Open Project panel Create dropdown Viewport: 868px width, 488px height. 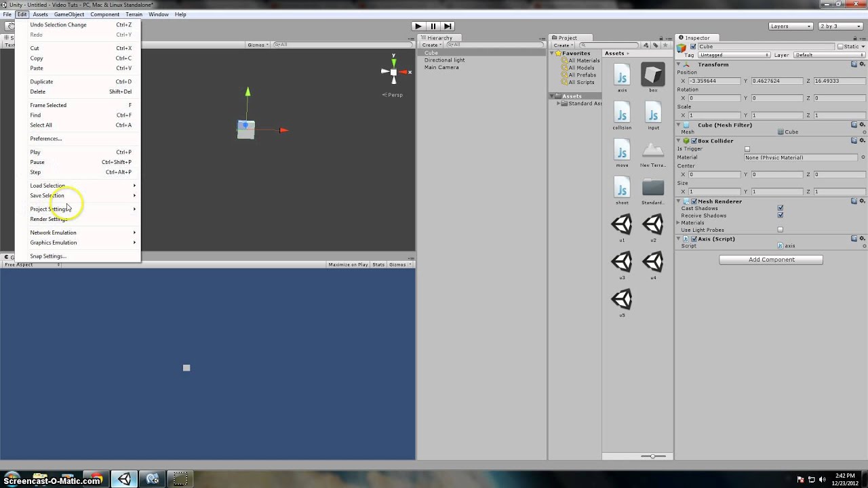[562, 45]
